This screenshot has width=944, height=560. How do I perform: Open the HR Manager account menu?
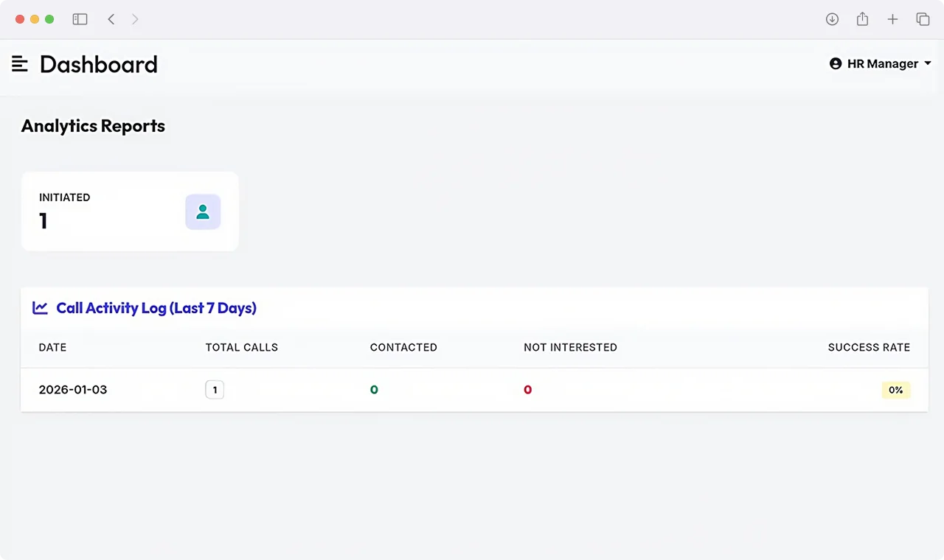click(x=881, y=64)
